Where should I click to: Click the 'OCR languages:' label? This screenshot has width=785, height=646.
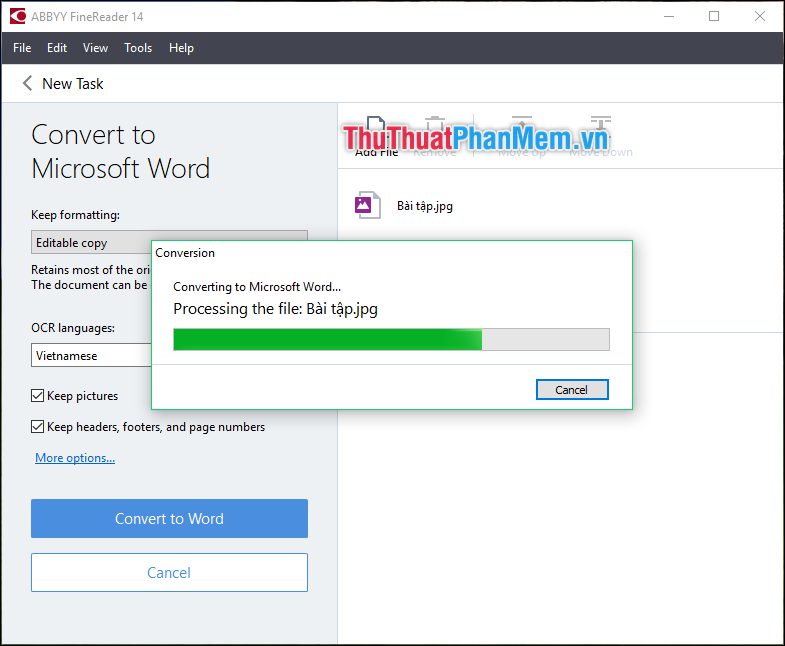73,328
